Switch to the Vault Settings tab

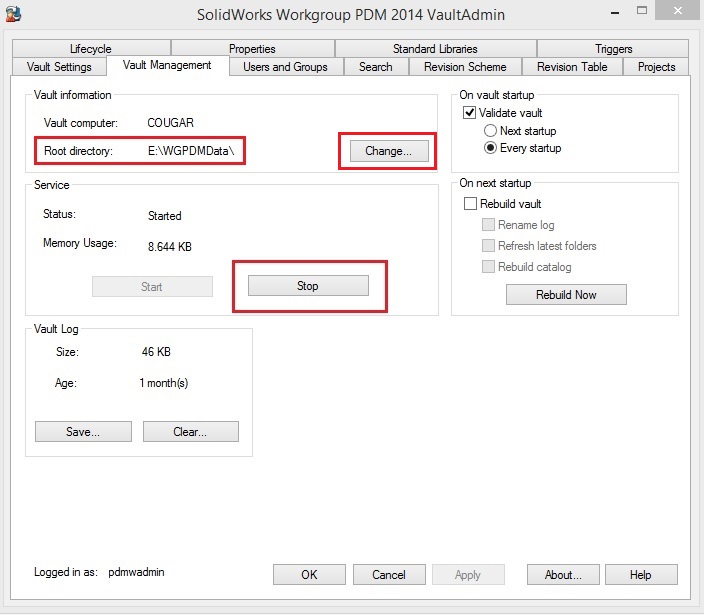(58, 67)
